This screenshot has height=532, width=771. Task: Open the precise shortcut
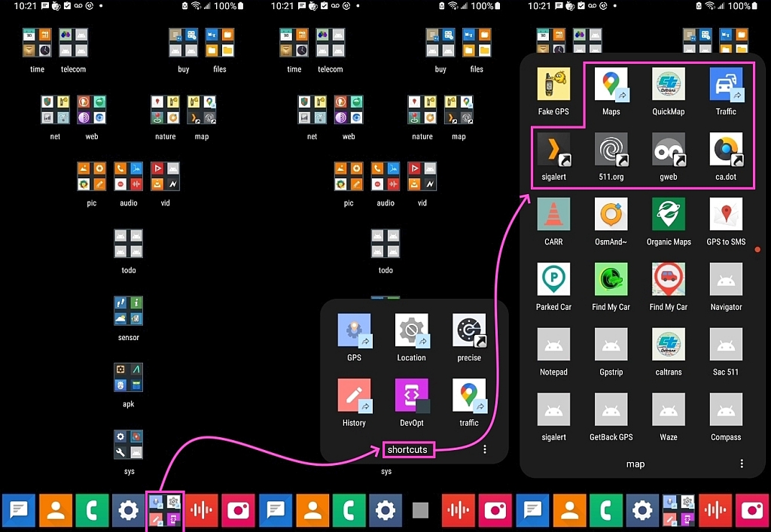click(469, 330)
